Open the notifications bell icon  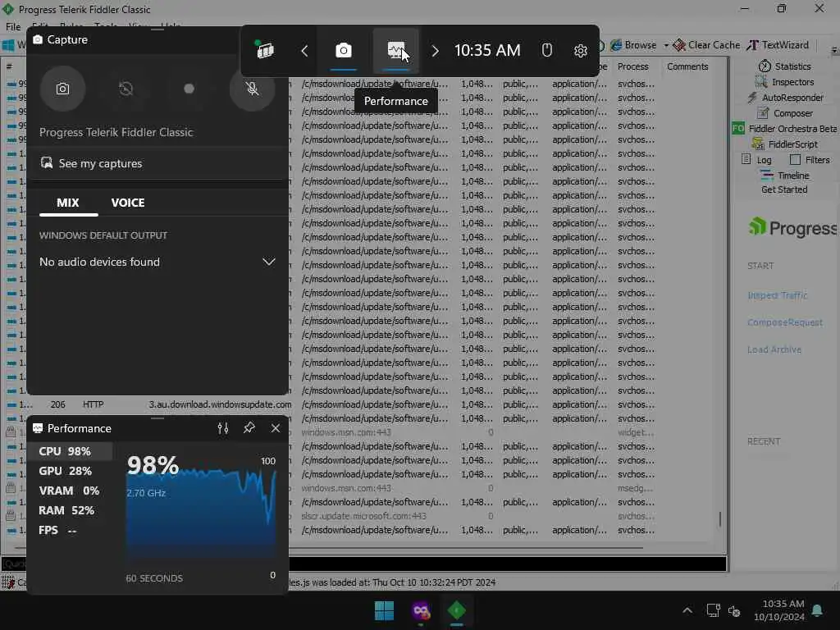(x=818, y=610)
